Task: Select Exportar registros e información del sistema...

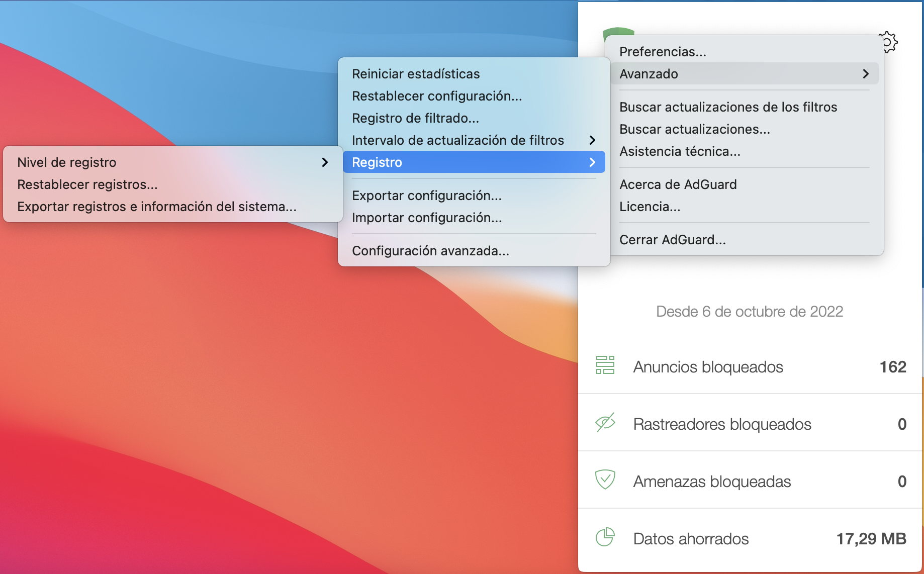Action: pyautogui.click(x=173, y=207)
